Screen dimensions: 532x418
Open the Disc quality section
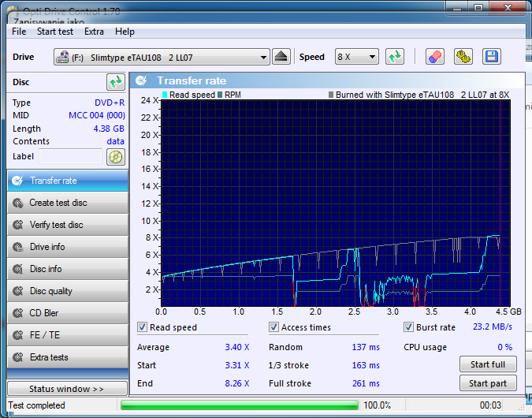(68, 291)
